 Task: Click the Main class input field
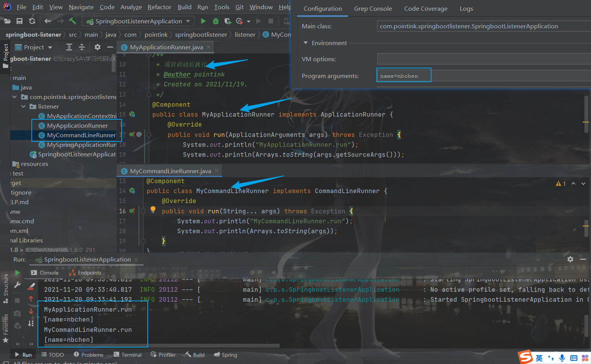484,26
